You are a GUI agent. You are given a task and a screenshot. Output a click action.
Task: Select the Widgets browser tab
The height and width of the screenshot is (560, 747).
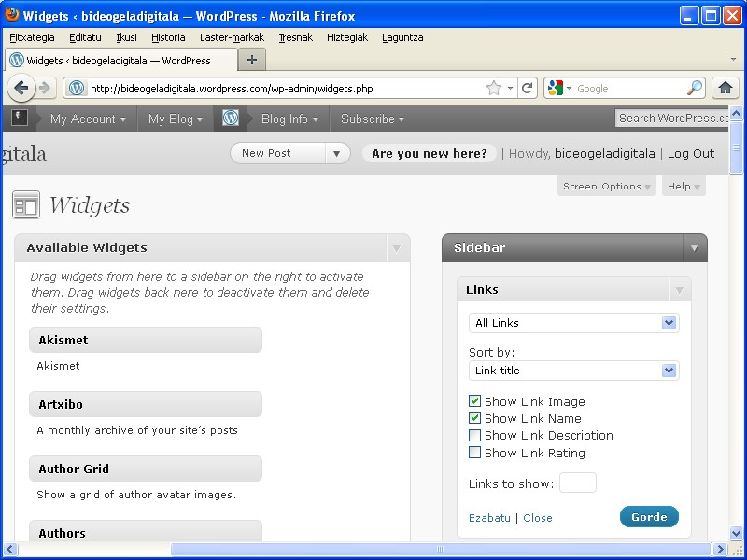pyautogui.click(x=121, y=61)
